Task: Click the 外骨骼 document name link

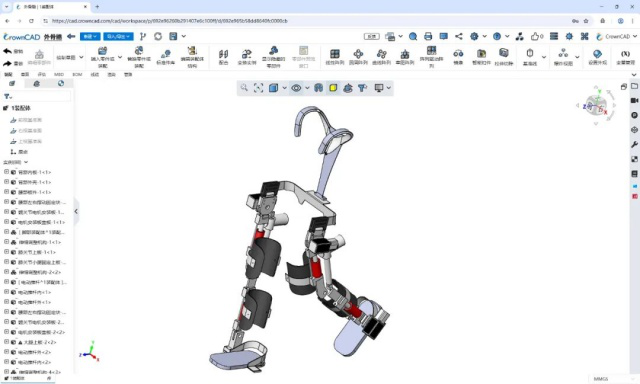Action: [53, 37]
